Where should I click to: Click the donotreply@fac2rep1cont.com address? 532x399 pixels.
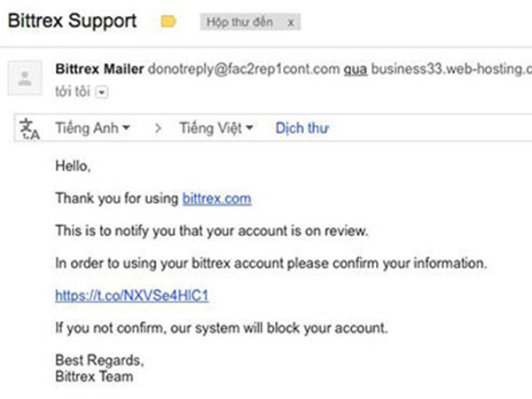[244, 69]
